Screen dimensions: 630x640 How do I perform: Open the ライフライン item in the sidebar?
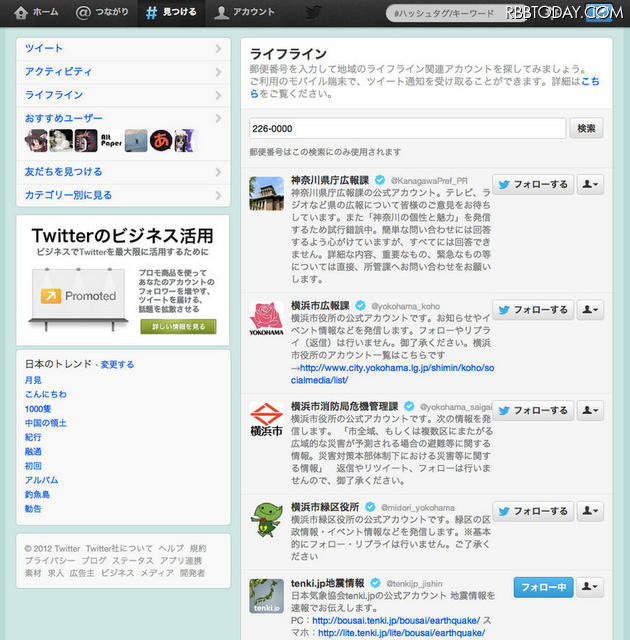pyautogui.click(x=123, y=96)
